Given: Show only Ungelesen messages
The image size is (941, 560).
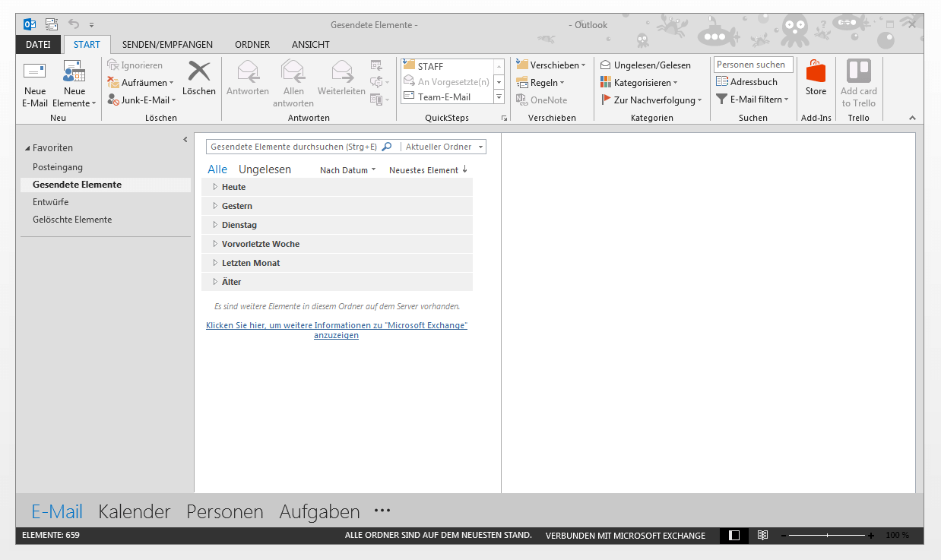Looking at the screenshot, I should point(265,169).
